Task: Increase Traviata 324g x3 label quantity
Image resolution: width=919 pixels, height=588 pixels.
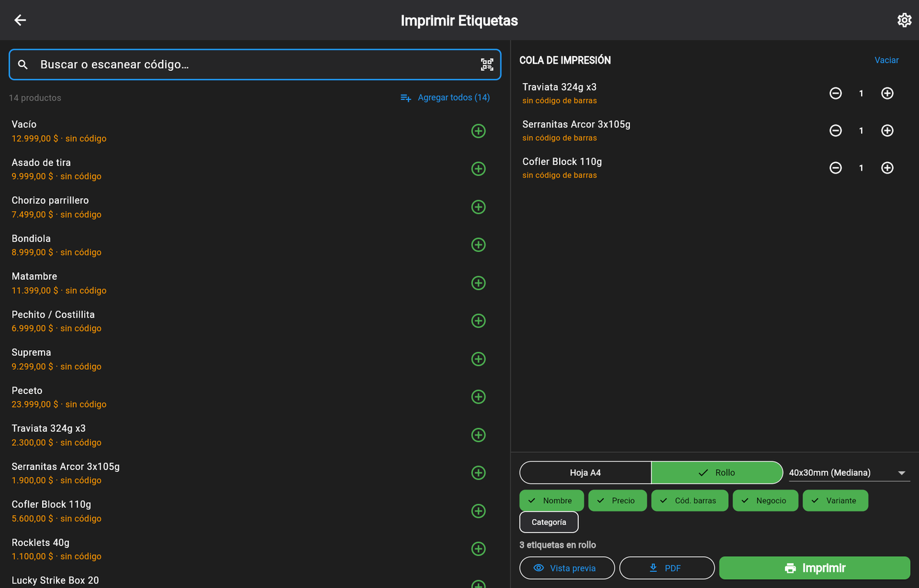Action: pyautogui.click(x=887, y=93)
